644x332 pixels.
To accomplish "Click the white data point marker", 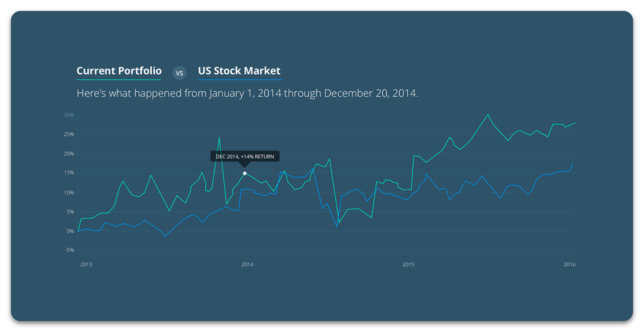I will (245, 173).
